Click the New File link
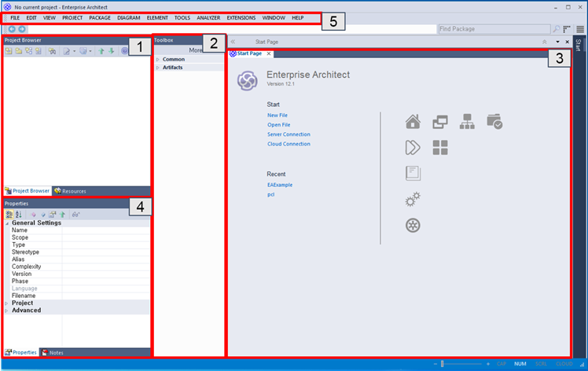The image size is (588, 371). tap(277, 116)
